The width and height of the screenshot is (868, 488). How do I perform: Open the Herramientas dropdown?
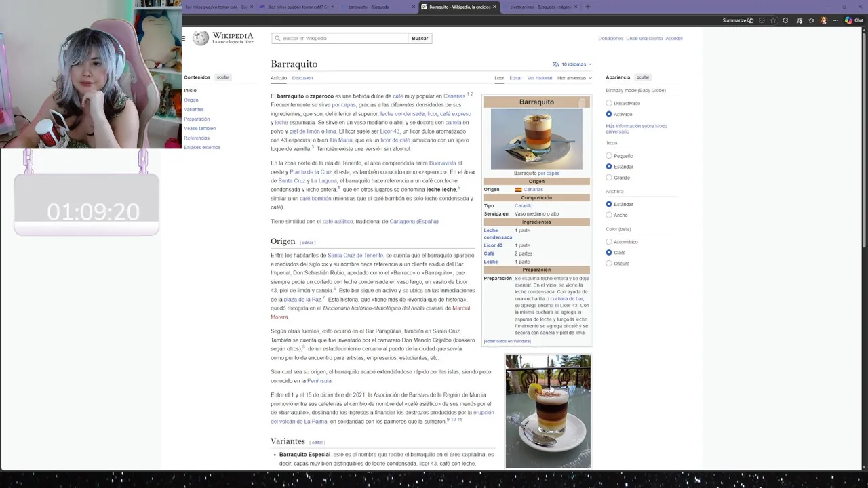tap(574, 78)
